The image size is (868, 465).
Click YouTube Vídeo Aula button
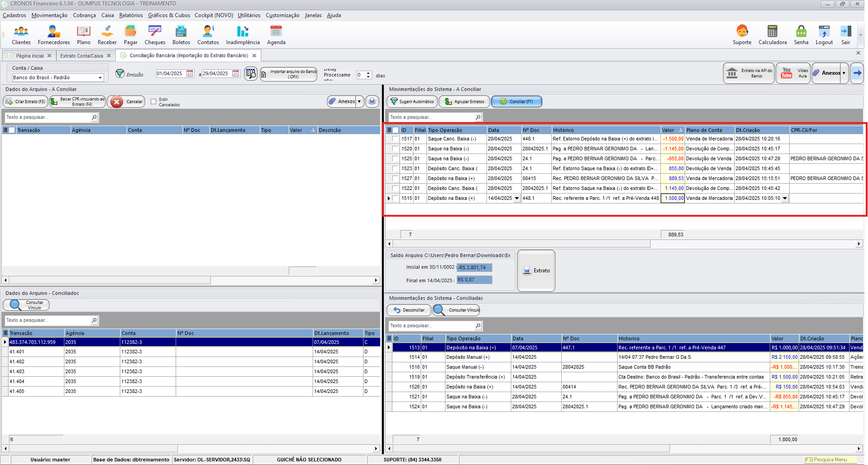(x=794, y=73)
